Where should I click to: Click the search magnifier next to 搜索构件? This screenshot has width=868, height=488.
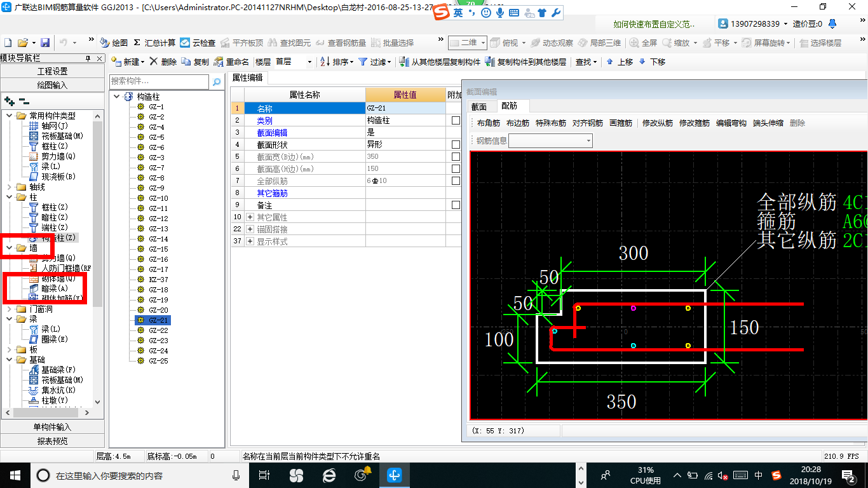pyautogui.click(x=217, y=82)
